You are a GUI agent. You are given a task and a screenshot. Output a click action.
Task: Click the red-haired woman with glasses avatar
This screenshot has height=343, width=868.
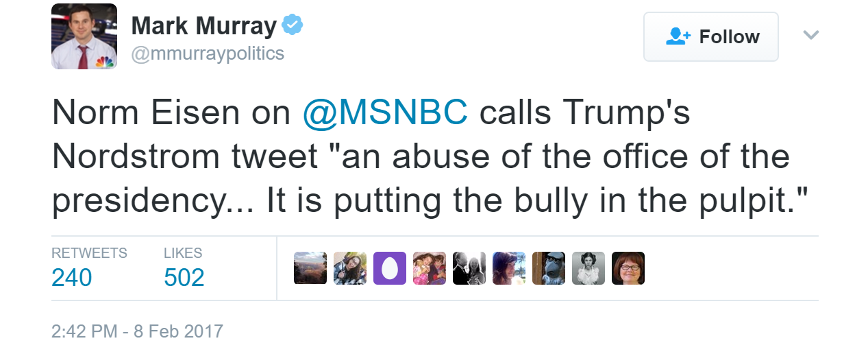[x=628, y=268]
